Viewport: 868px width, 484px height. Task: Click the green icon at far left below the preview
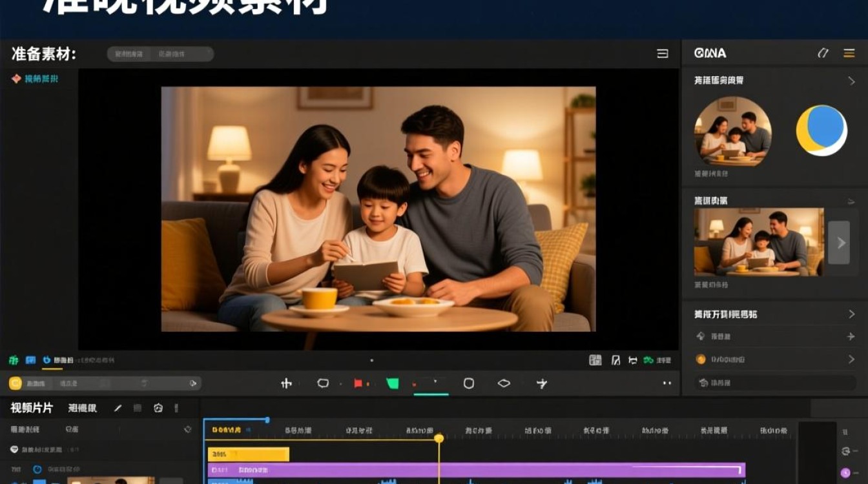pos(14,360)
